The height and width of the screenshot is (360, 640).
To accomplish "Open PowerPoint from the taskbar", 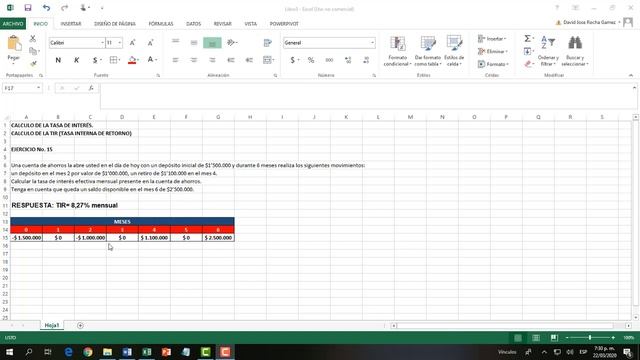I will 166,352.
